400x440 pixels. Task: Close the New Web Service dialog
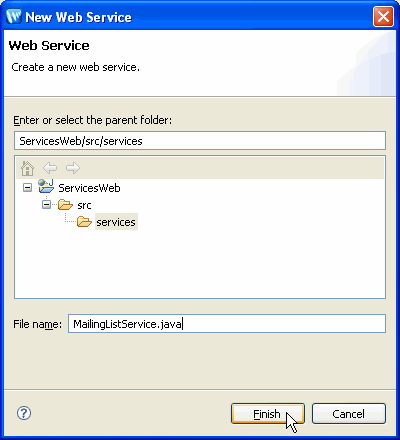383,17
